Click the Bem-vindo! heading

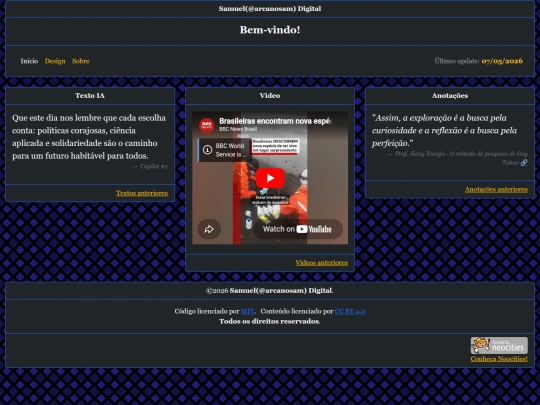pos(270,30)
